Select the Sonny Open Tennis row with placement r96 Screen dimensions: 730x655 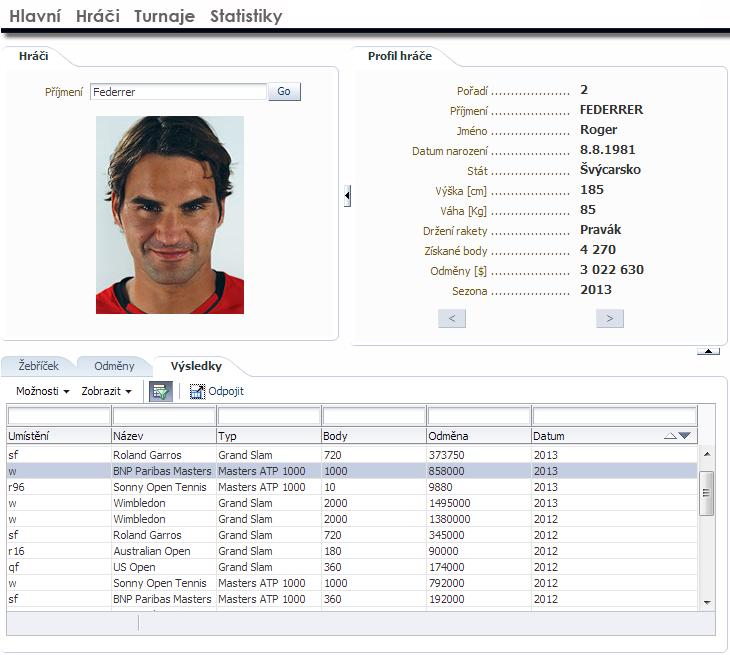352,487
